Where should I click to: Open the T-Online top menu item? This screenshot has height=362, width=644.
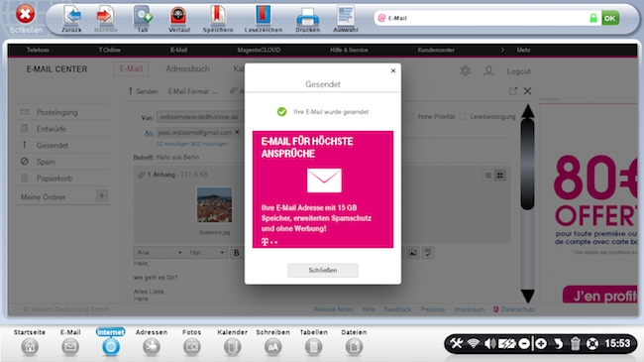109,50
